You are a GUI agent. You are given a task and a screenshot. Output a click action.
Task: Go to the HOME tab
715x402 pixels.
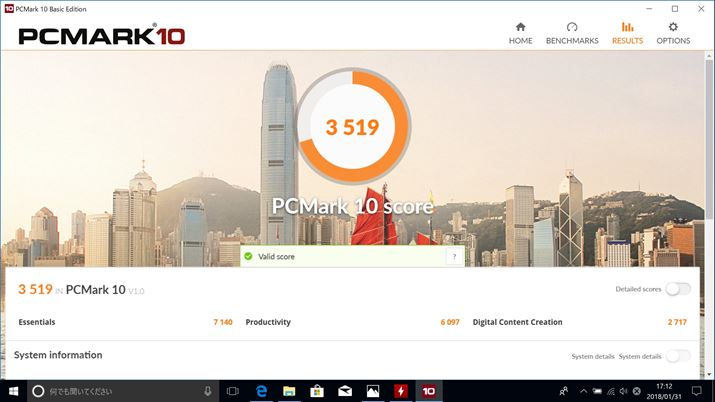520,34
